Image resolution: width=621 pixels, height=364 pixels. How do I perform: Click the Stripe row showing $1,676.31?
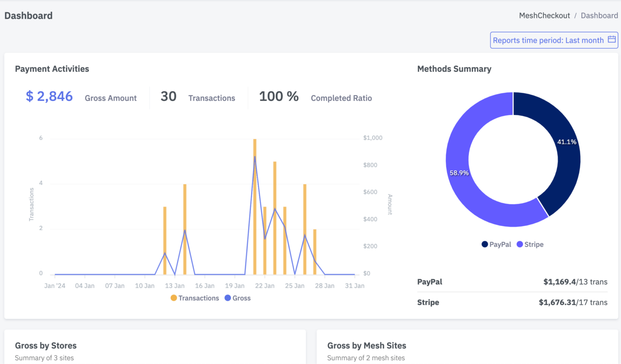tap(512, 302)
